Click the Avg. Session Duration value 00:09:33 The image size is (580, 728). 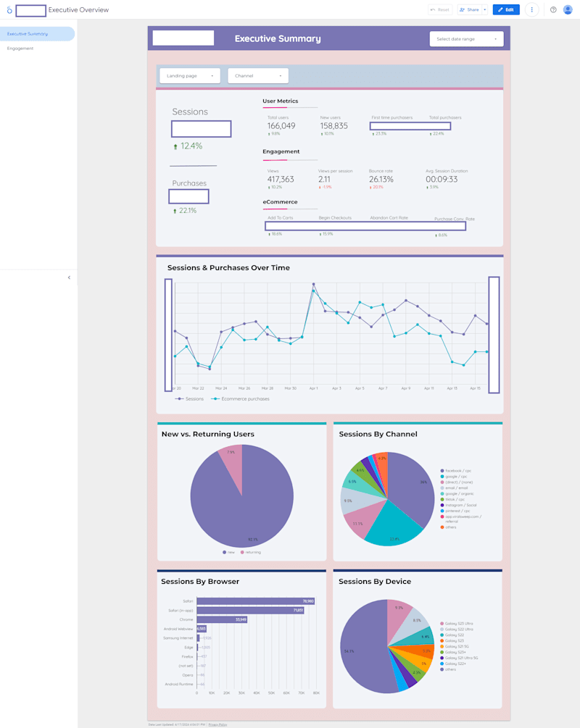(442, 179)
